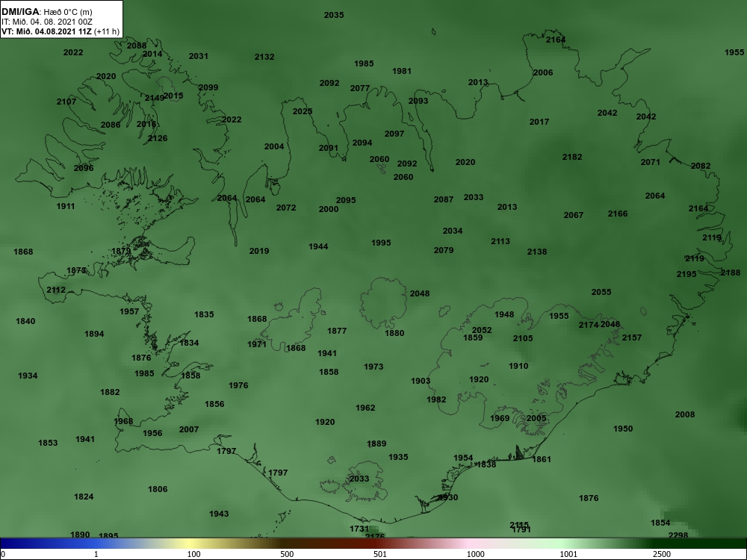Click the map value '2035' at the top
This screenshot has width=747, height=560.
334,15
